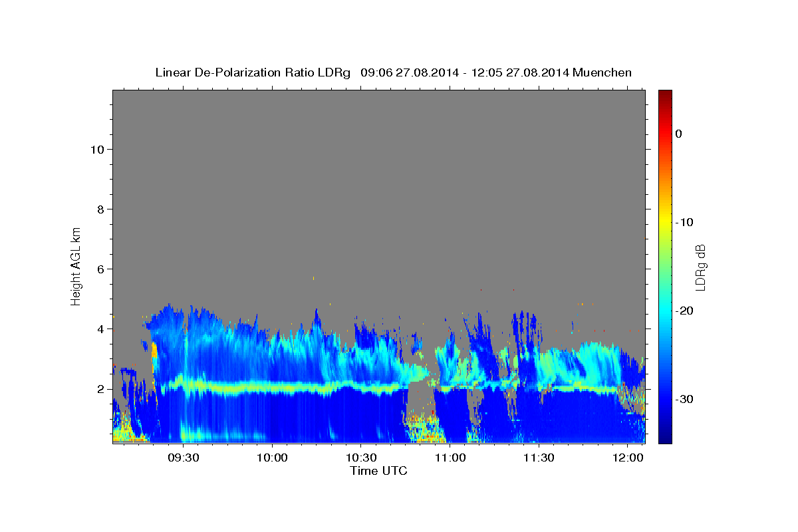The width and height of the screenshot is (798, 532).
Task: Click the colorbar value 0
Action: [678, 134]
